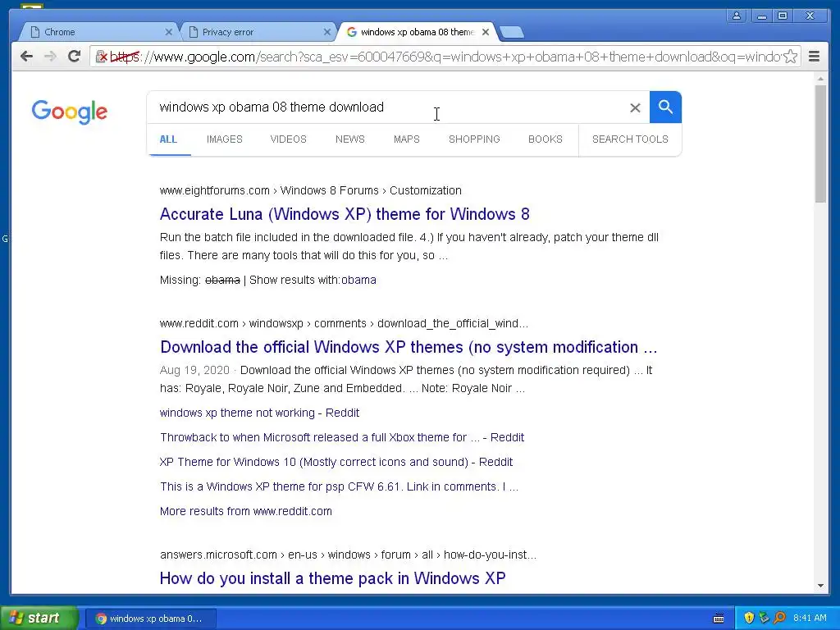Screen dimensions: 840x630
Task: Open Accurate Luna theme for Windows 8 result
Action: point(345,214)
